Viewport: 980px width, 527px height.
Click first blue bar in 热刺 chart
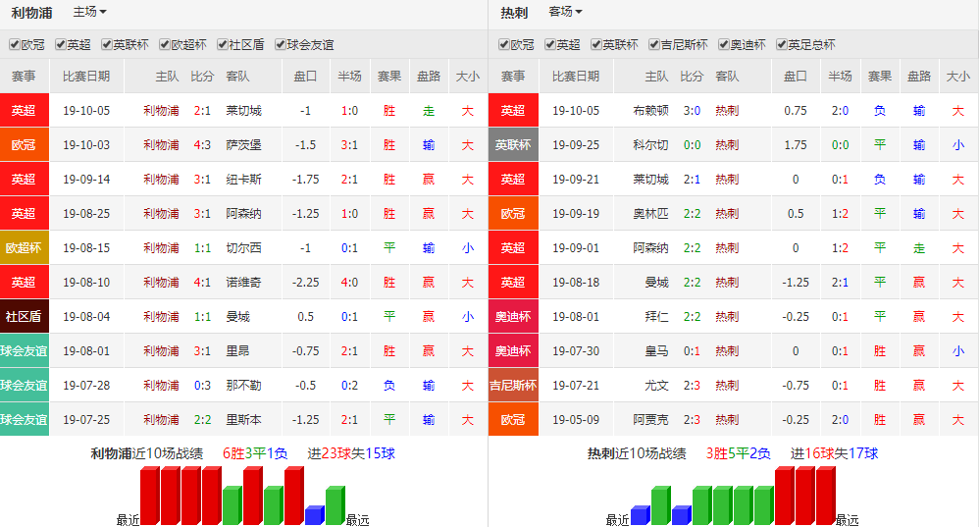pyautogui.click(x=641, y=515)
